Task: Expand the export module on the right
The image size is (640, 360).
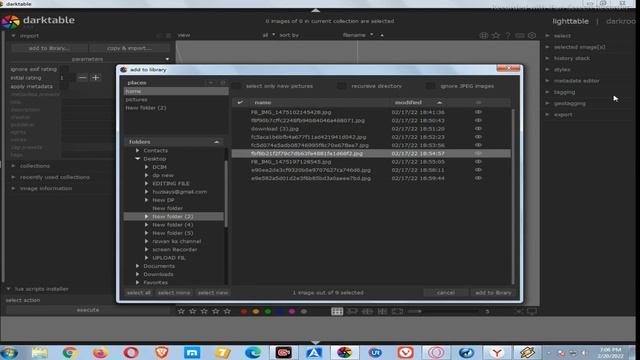Action: point(563,115)
